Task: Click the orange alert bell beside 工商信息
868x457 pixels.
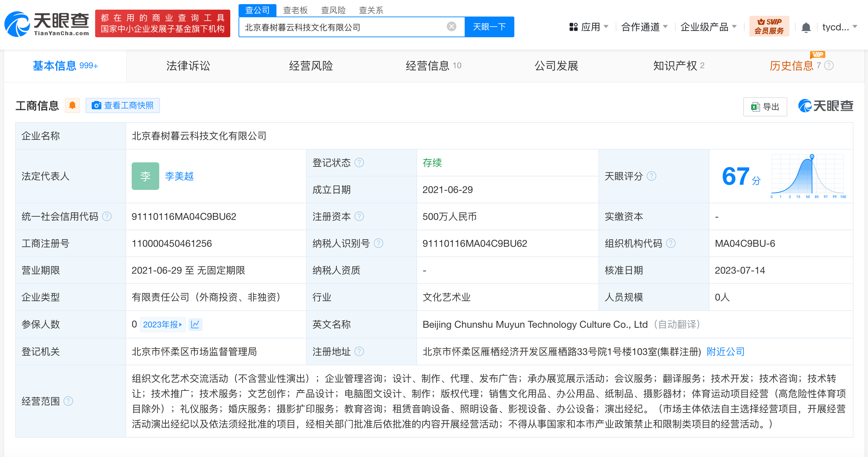Action: [72, 105]
